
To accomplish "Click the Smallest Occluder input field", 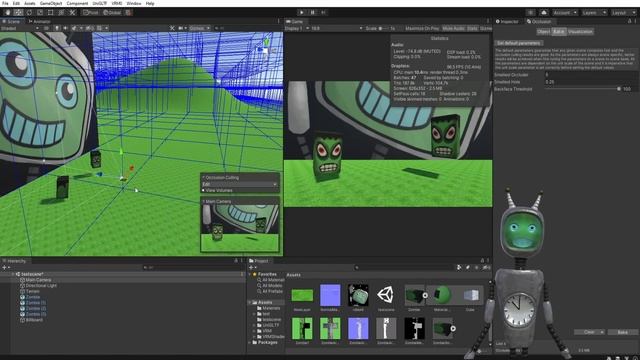I will click(x=591, y=75).
